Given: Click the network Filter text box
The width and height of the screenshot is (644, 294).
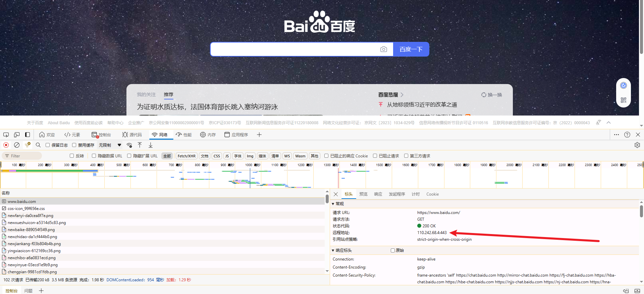Looking at the screenshot, I should tap(22, 156).
